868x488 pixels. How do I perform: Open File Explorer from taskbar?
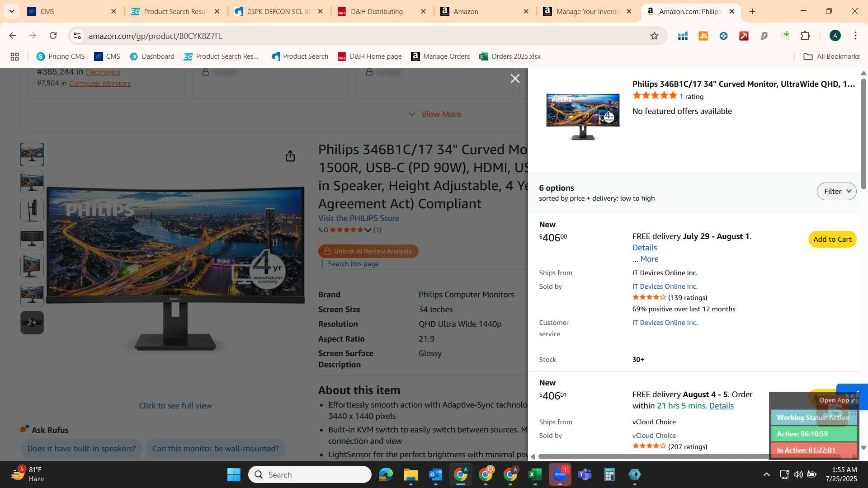(x=410, y=474)
